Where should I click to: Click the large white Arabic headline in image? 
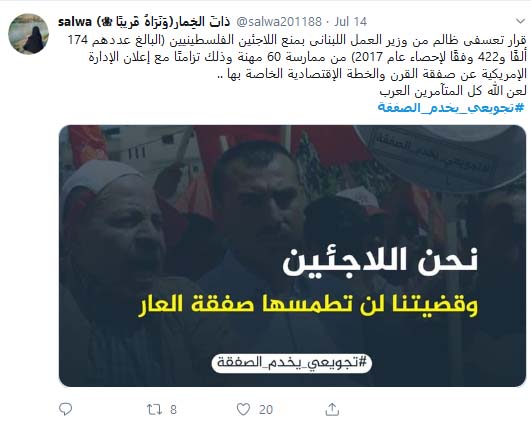[380, 262]
